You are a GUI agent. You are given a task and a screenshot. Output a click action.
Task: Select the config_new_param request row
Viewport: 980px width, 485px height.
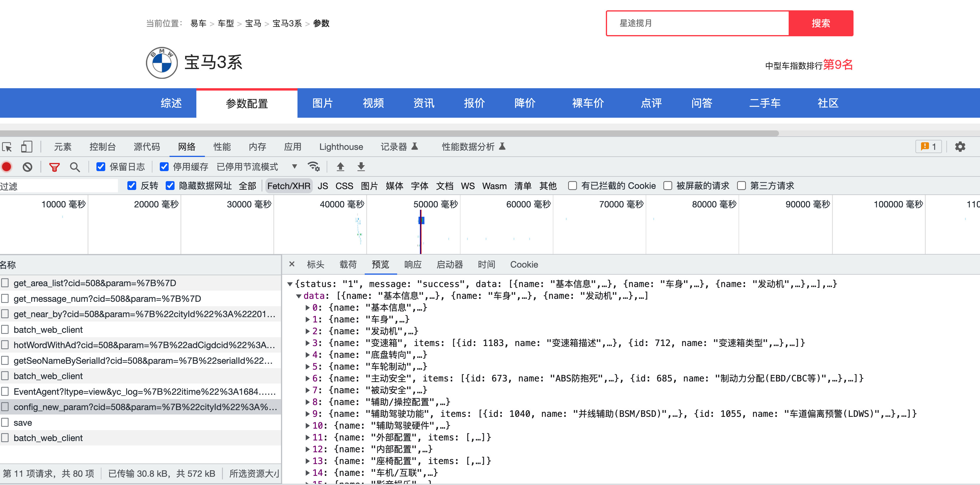(140, 407)
